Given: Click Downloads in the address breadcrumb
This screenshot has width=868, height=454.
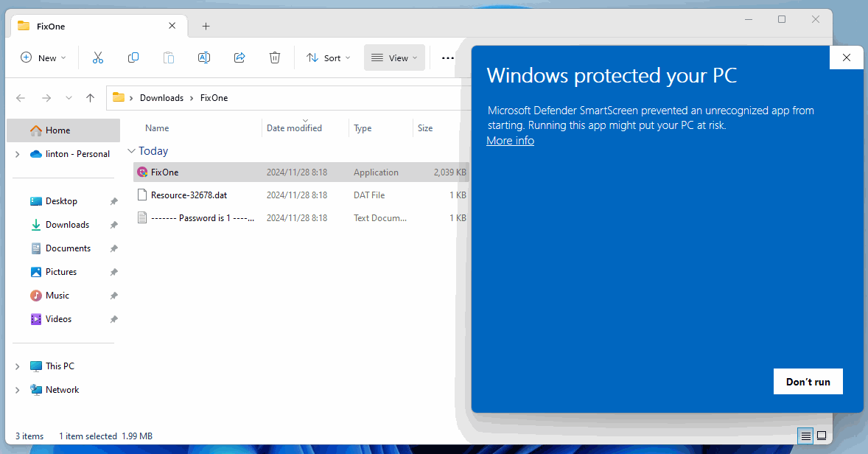Looking at the screenshot, I should (x=161, y=98).
